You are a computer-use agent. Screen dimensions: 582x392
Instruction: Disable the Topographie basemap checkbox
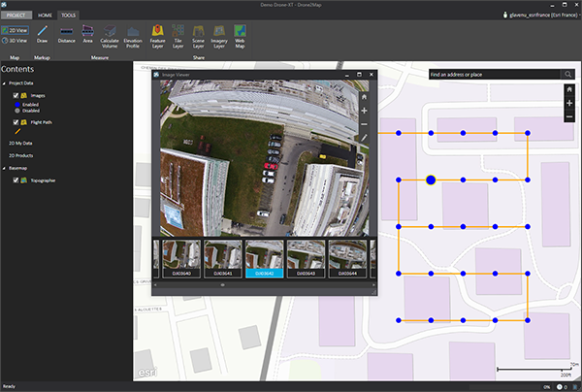[16, 180]
